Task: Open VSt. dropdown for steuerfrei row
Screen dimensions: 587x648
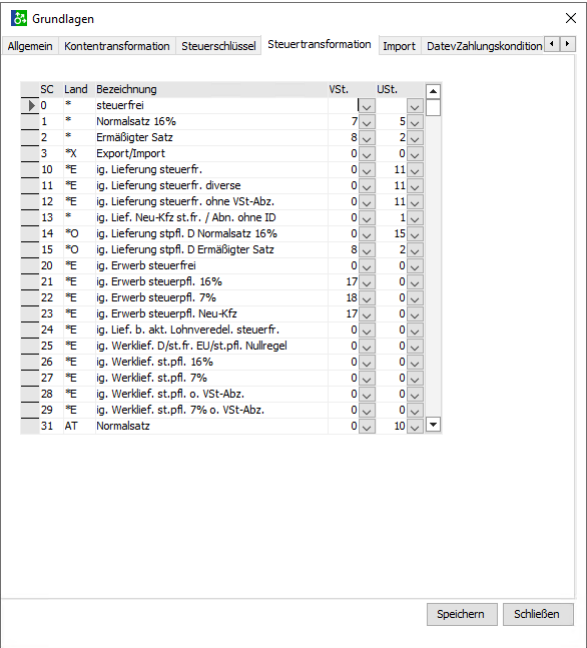Action: [367, 106]
